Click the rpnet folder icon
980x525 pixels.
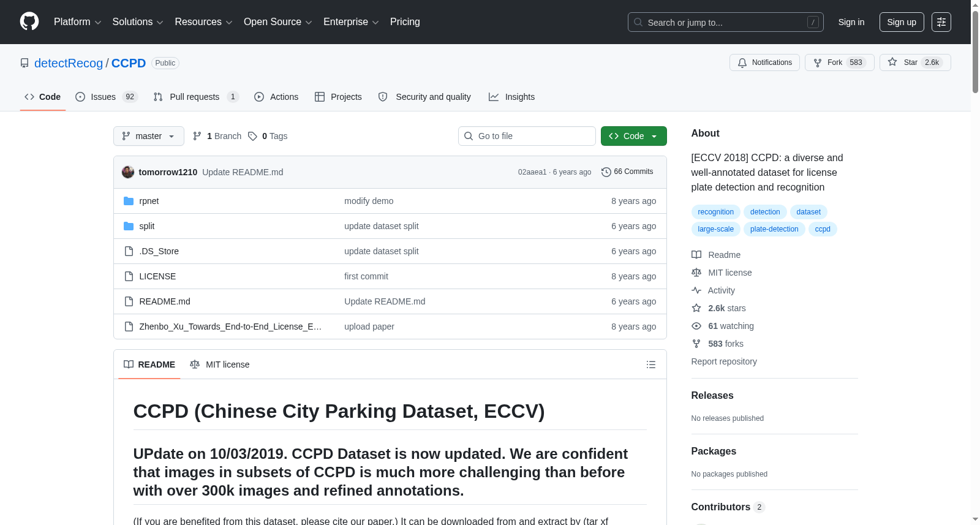click(x=129, y=201)
